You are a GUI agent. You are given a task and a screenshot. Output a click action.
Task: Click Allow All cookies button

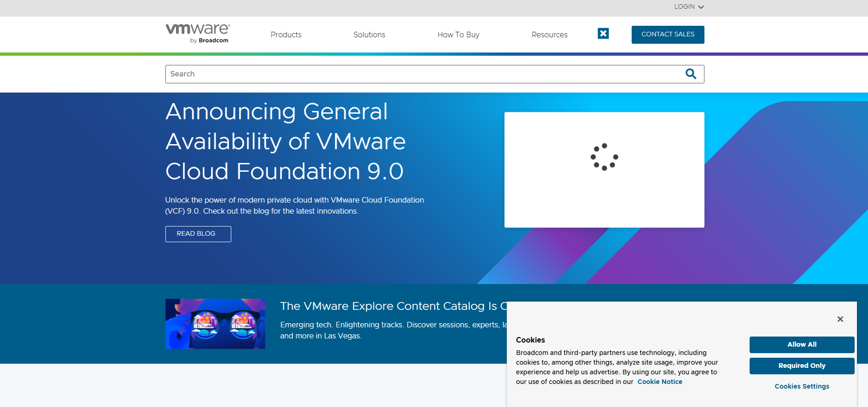pyautogui.click(x=802, y=344)
